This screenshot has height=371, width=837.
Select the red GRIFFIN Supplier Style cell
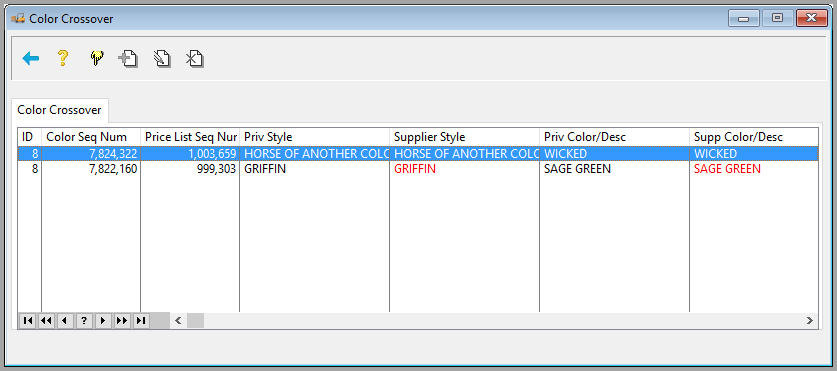click(464, 169)
